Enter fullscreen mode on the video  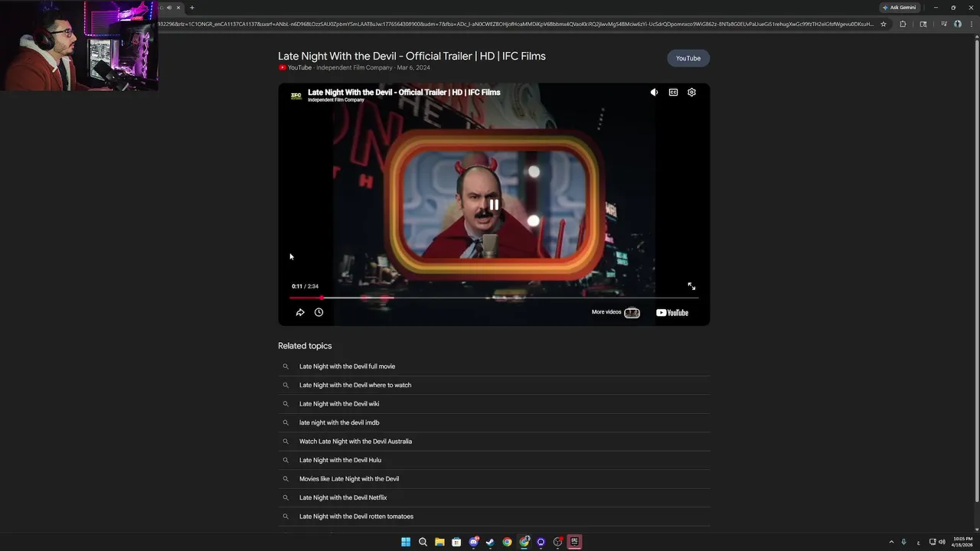point(691,286)
